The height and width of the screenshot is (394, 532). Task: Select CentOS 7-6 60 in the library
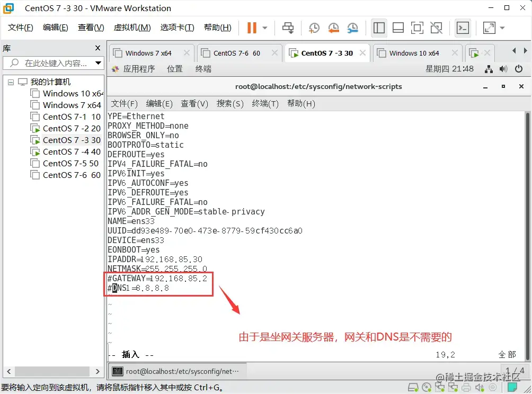(x=66, y=175)
